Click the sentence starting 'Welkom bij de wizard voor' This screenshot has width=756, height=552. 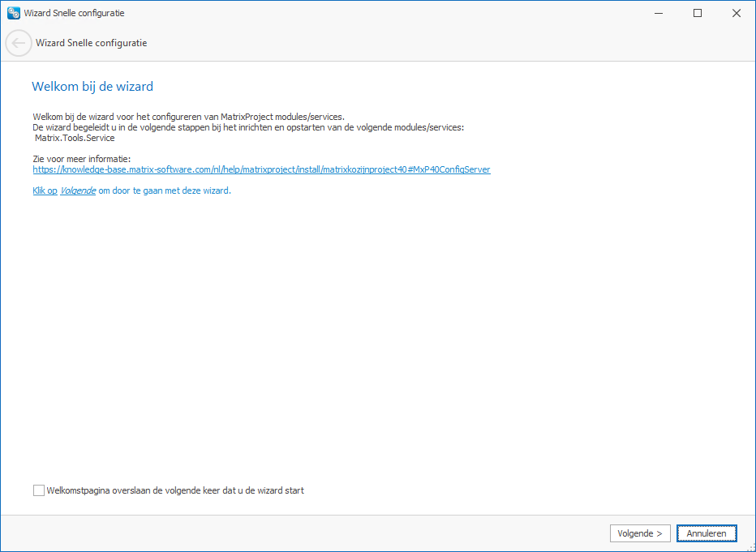(x=188, y=117)
